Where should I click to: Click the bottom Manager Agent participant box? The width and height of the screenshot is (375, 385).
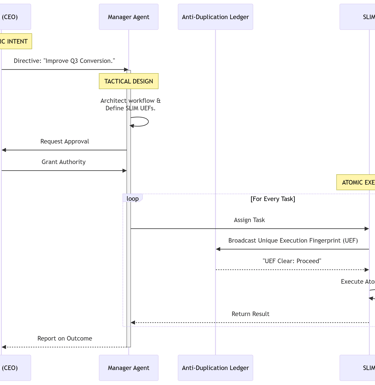tap(129, 368)
